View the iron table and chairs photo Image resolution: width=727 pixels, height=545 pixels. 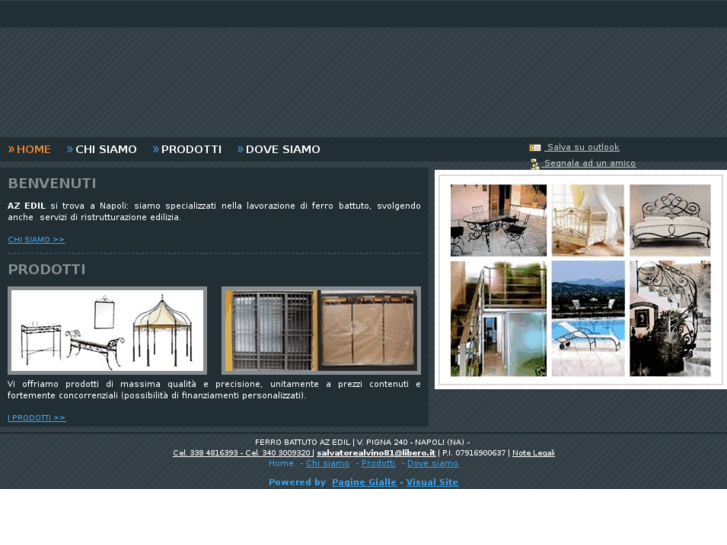498,220
